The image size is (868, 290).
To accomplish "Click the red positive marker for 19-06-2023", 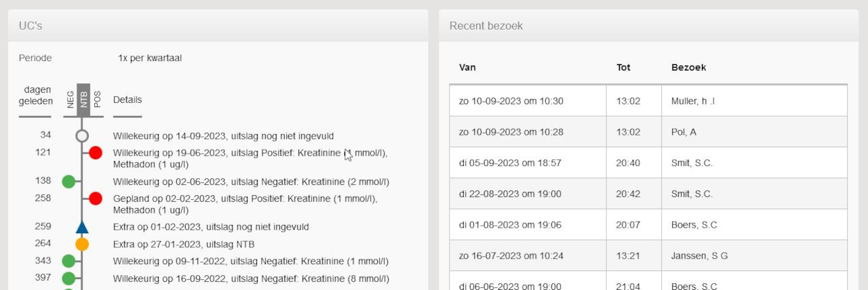I will [x=96, y=152].
